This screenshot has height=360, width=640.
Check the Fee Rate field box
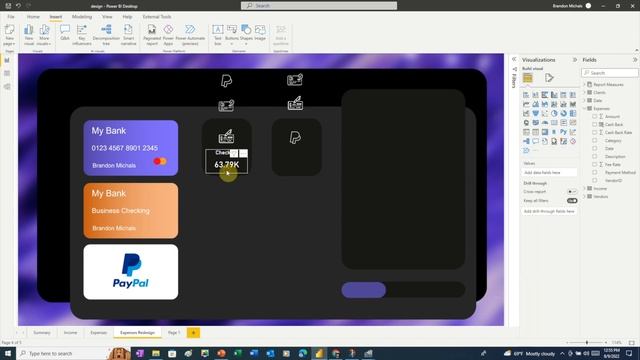595,164
